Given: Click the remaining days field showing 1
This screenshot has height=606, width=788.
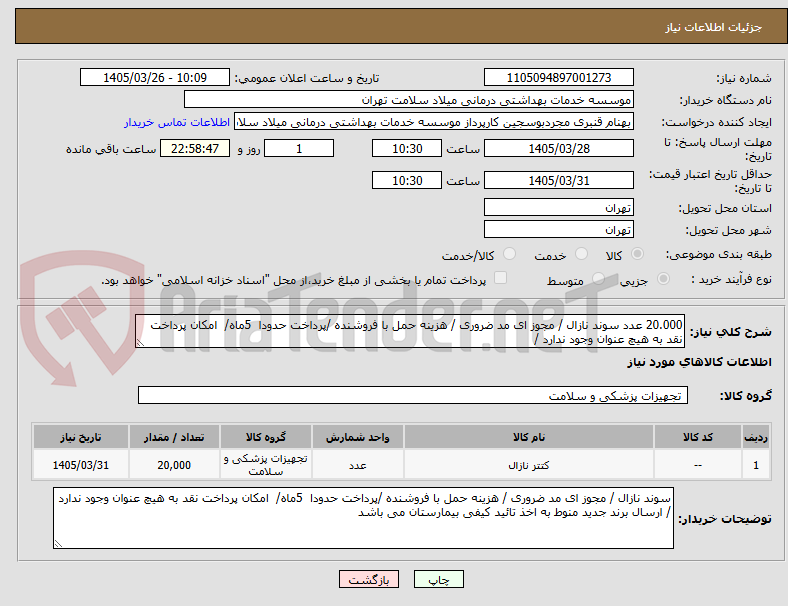Looking at the screenshot, I should coord(299,149).
